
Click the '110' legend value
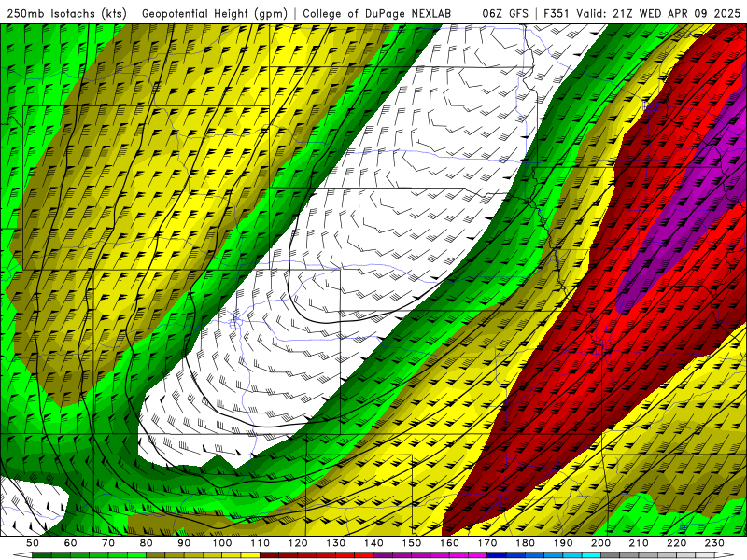click(x=261, y=543)
